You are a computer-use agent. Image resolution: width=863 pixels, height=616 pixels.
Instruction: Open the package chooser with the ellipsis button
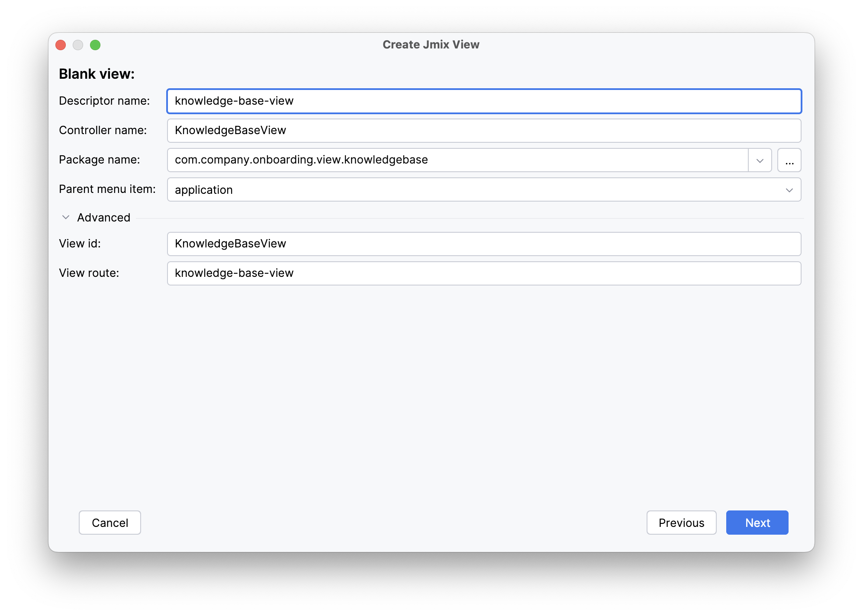pos(789,160)
